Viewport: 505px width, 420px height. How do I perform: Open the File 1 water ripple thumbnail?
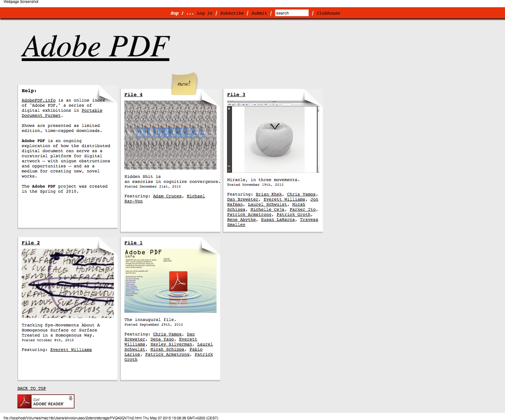click(170, 280)
